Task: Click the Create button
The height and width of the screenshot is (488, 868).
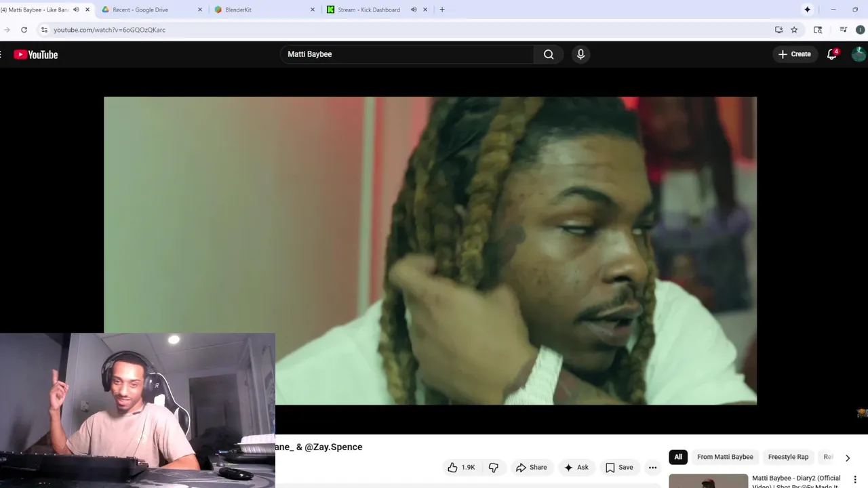Action: [795, 54]
